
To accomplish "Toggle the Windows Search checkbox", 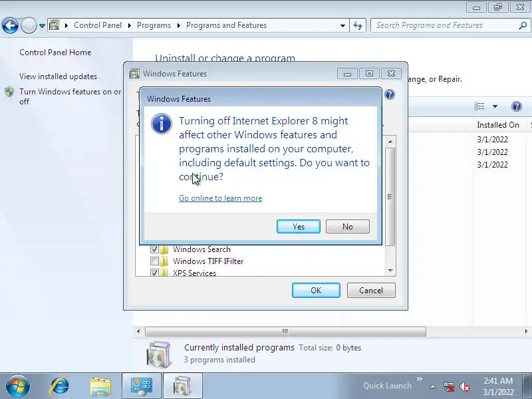I will (x=154, y=249).
